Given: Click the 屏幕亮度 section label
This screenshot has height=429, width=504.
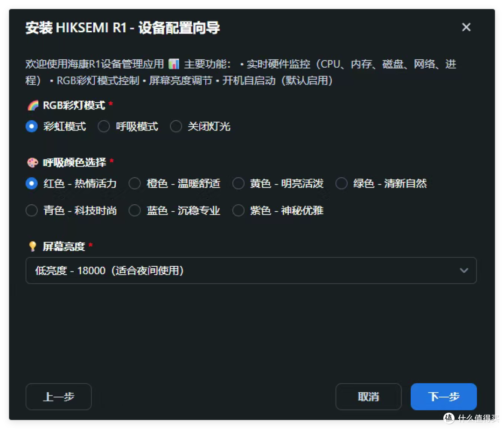Looking at the screenshot, I should click(63, 246).
